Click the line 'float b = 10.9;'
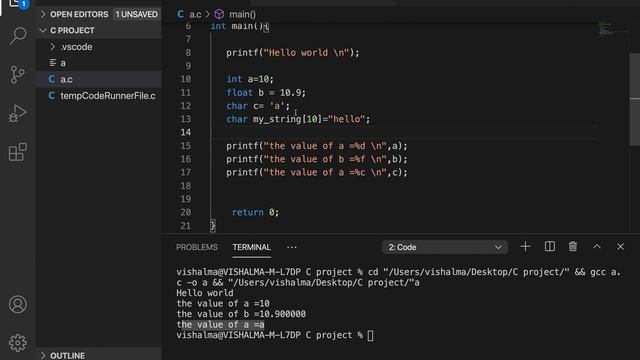Screen dimensions: 640x360 (x=266, y=93)
